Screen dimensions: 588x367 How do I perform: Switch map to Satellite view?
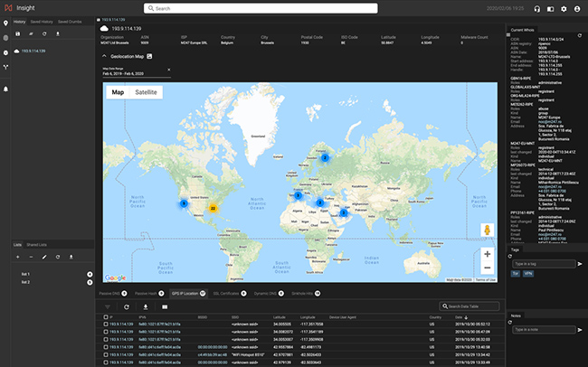pyautogui.click(x=145, y=92)
